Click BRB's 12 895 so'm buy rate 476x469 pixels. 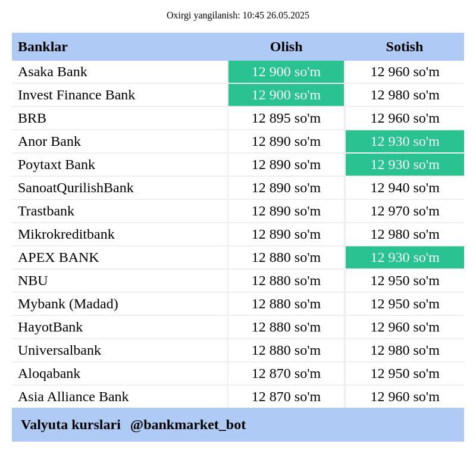click(286, 118)
